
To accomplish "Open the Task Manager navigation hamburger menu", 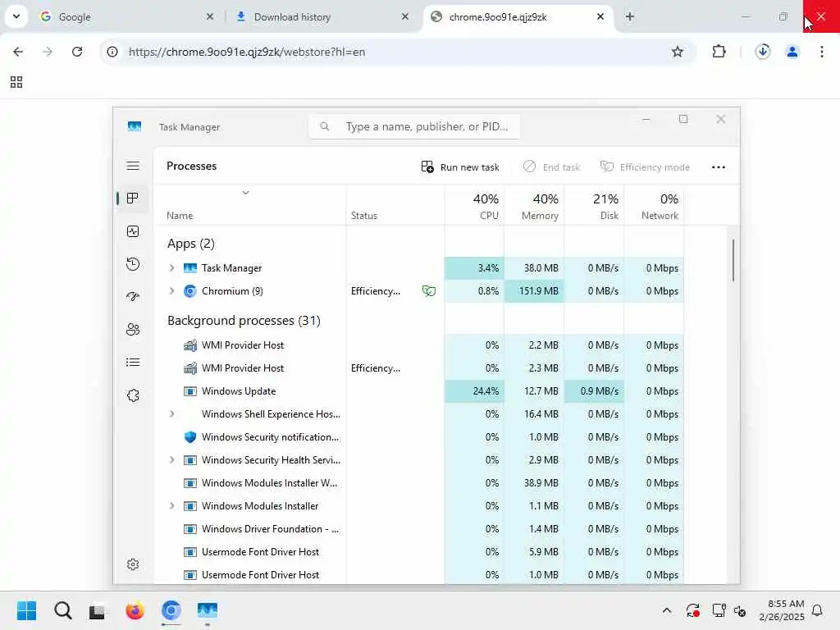I will point(133,166).
